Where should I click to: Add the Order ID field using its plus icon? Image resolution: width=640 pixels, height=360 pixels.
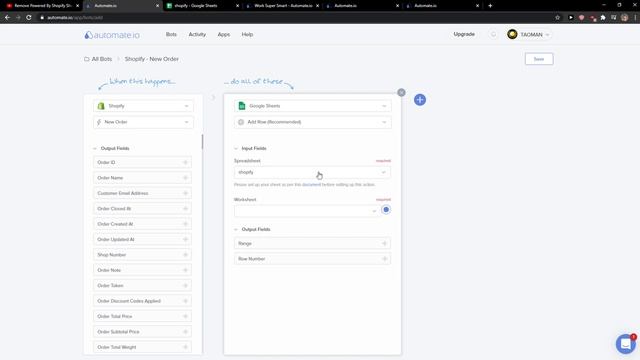185,162
